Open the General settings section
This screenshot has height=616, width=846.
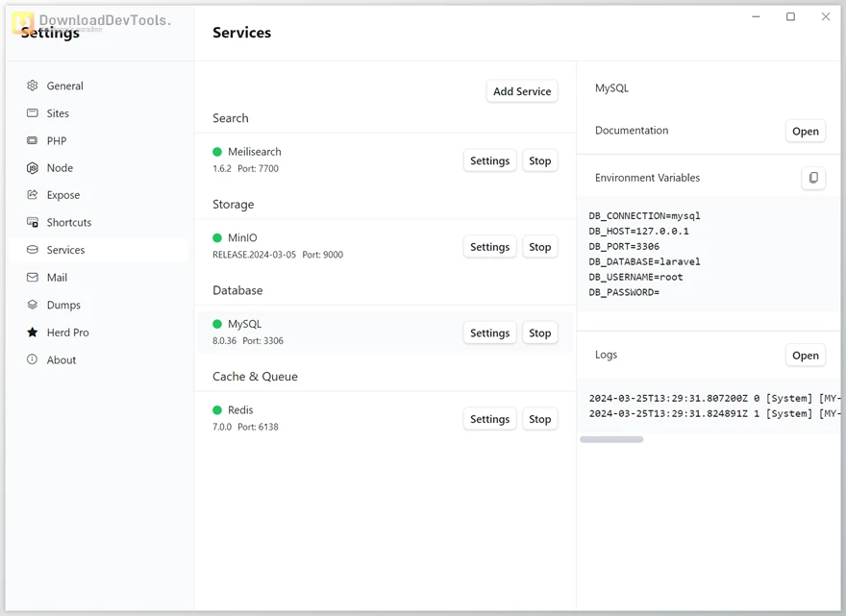99,86
